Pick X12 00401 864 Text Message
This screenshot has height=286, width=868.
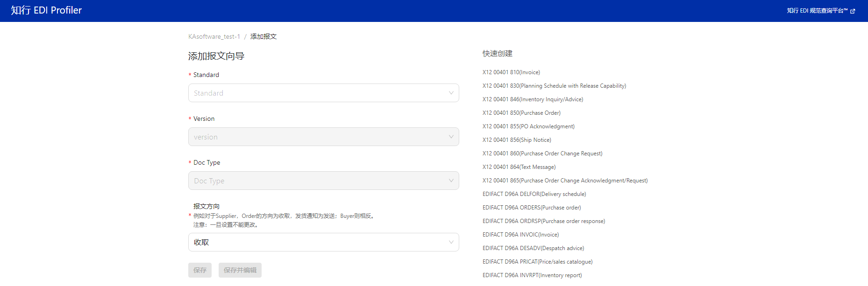[x=519, y=167]
